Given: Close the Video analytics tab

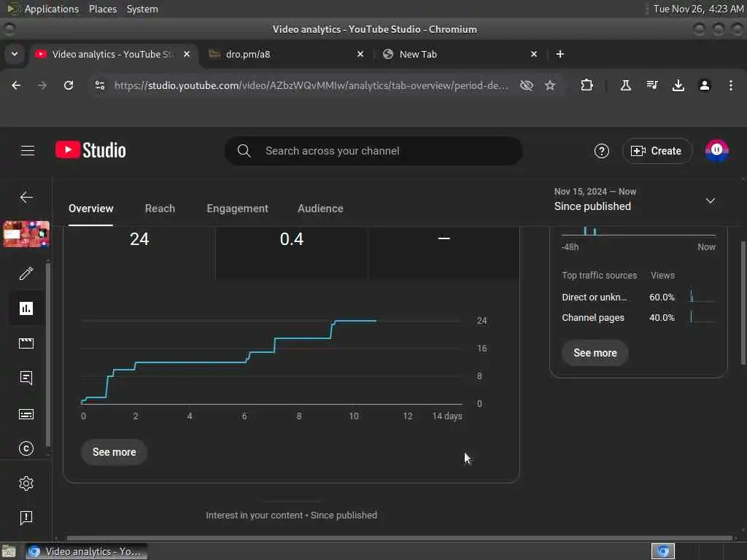Looking at the screenshot, I should pyautogui.click(x=187, y=54).
